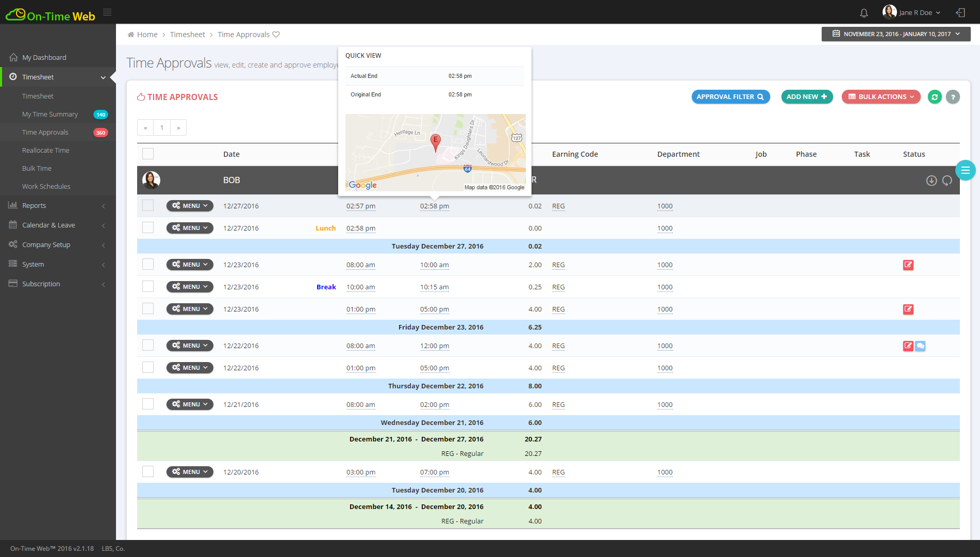Open the gray help question mark icon
This screenshot has width=980, height=557.
[953, 97]
